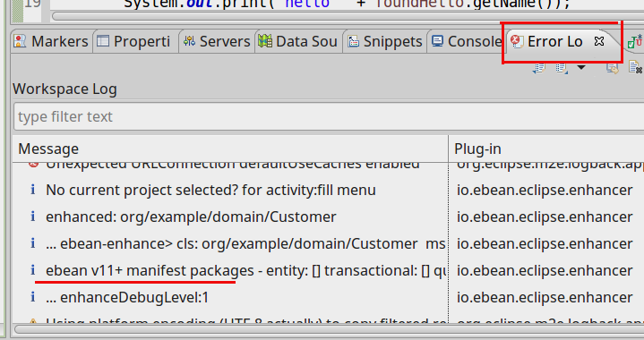The height and width of the screenshot is (340, 644).
Task: Click info icon of 'ebean v11+ manifest packages' row
Action: pyautogui.click(x=33, y=270)
